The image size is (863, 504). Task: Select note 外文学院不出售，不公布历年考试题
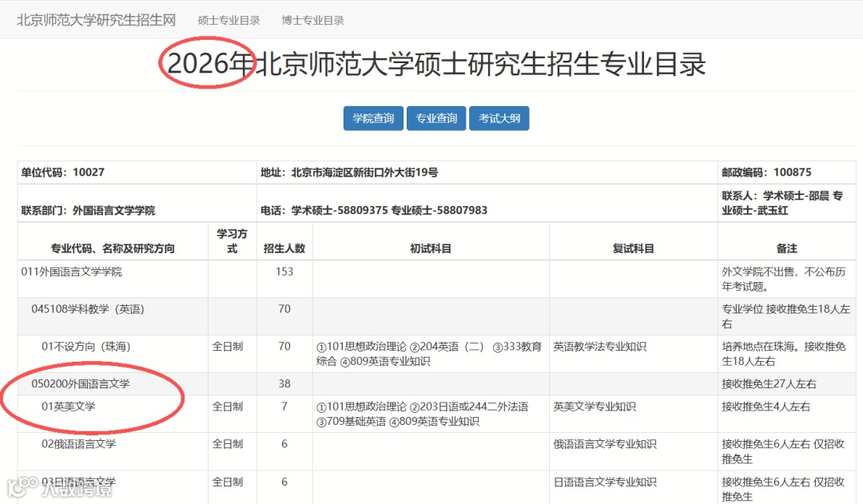(784, 279)
